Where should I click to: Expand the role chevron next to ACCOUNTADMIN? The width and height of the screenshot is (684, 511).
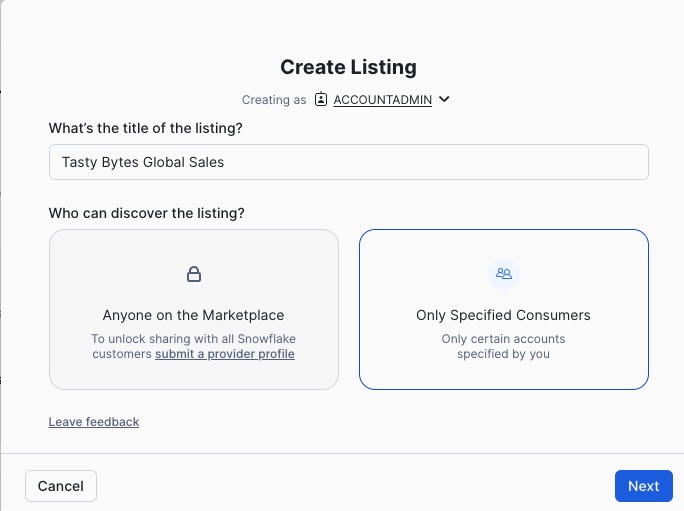click(x=445, y=99)
